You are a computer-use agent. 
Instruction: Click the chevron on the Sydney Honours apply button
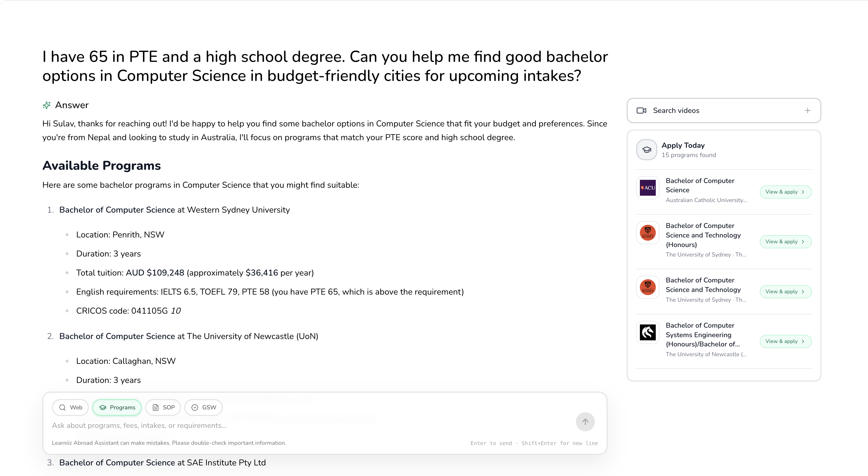point(803,242)
